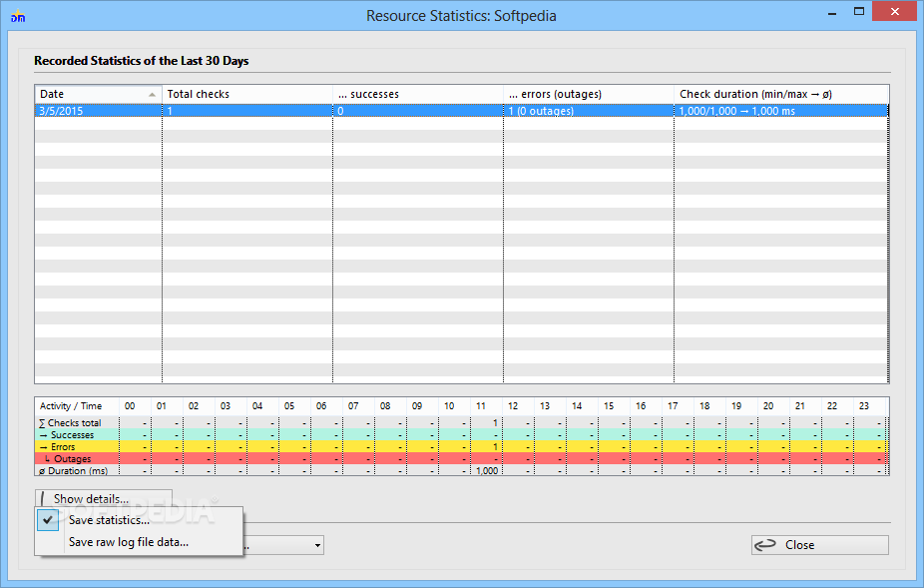The height and width of the screenshot is (588, 924).
Task: Click the ... successes column header
Action: coord(418,94)
